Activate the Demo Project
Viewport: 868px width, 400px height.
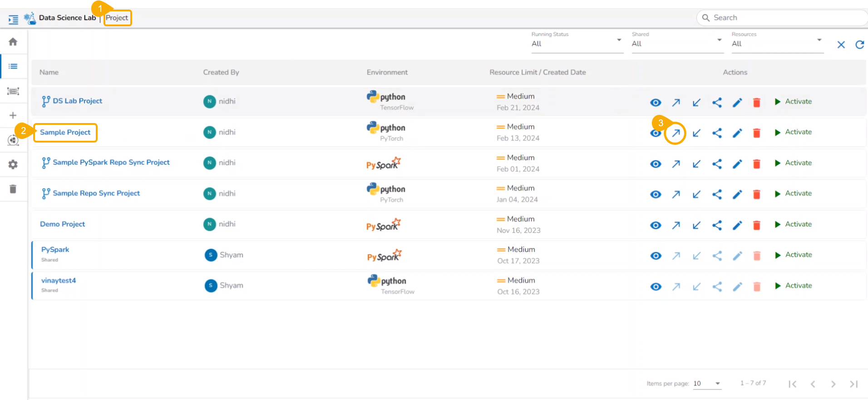coord(793,224)
